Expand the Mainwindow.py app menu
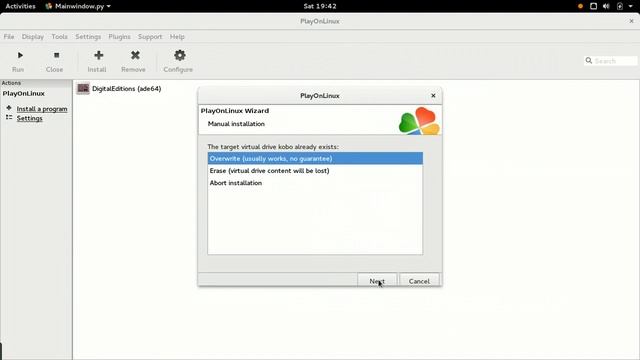Image resolution: width=640 pixels, height=360 pixels. pos(78,6)
